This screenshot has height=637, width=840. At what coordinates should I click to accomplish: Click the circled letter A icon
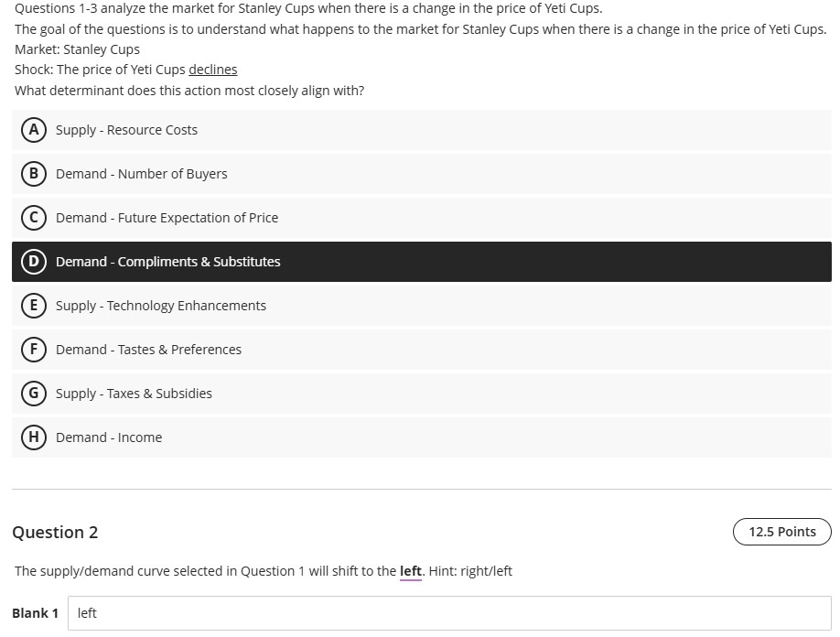(34, 129)
